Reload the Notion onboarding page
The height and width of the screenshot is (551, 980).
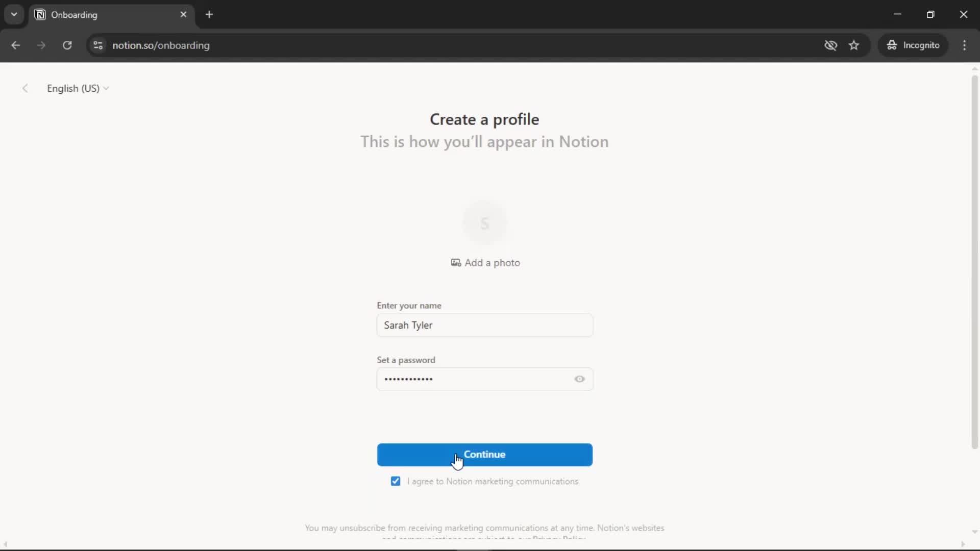pyautogui.click(x=67, y=45)
